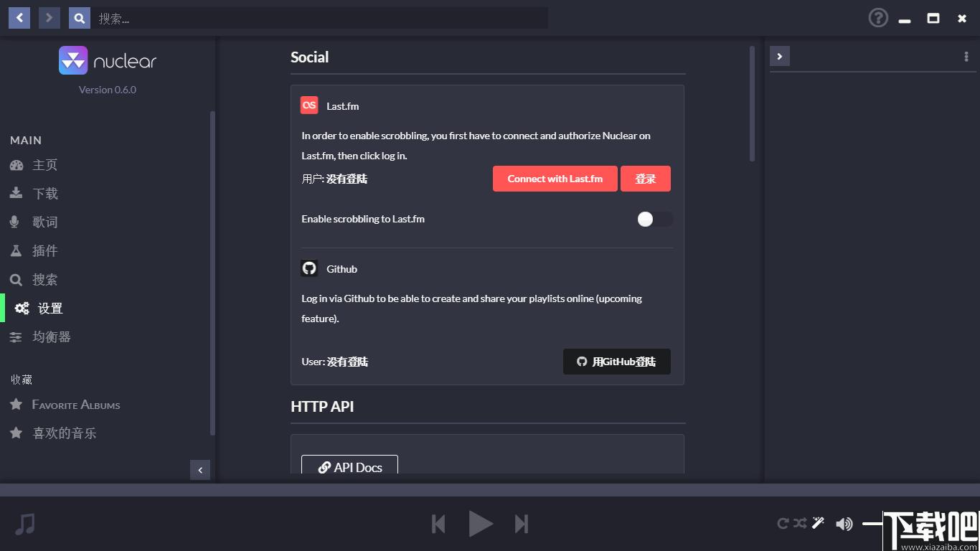Open the 下载 downloads page

[x=34, y=194]
